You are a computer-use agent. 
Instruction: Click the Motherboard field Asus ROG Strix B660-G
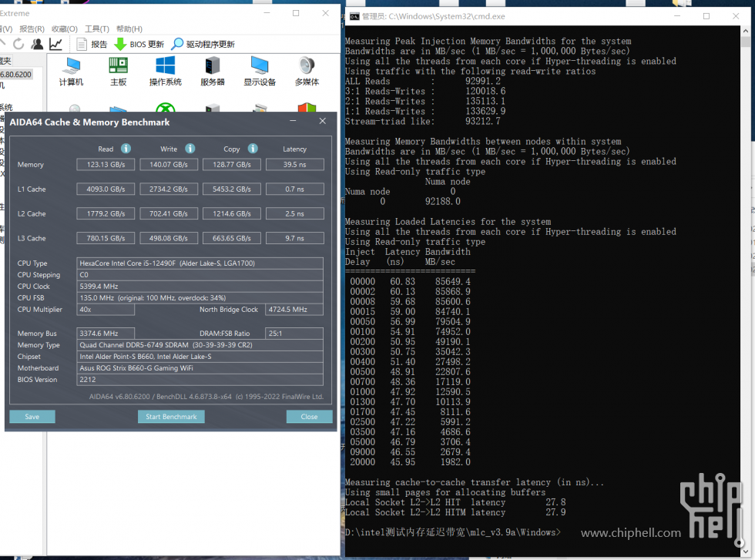200,368
